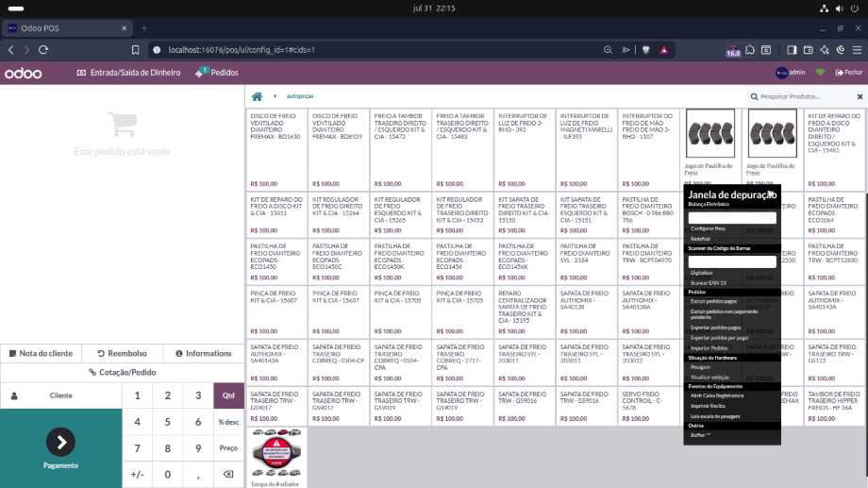The width and height of the screenshot is (868, 488).
Task: Select the Cliente button
Action: 61,395
